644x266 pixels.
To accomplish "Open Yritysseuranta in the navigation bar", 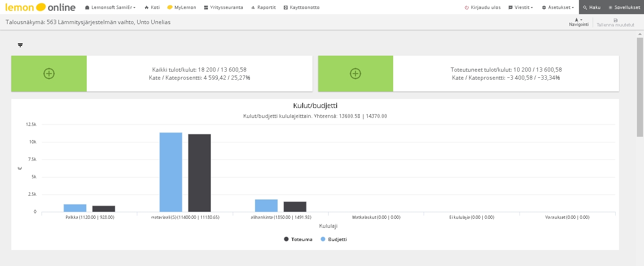I will 223,8.
